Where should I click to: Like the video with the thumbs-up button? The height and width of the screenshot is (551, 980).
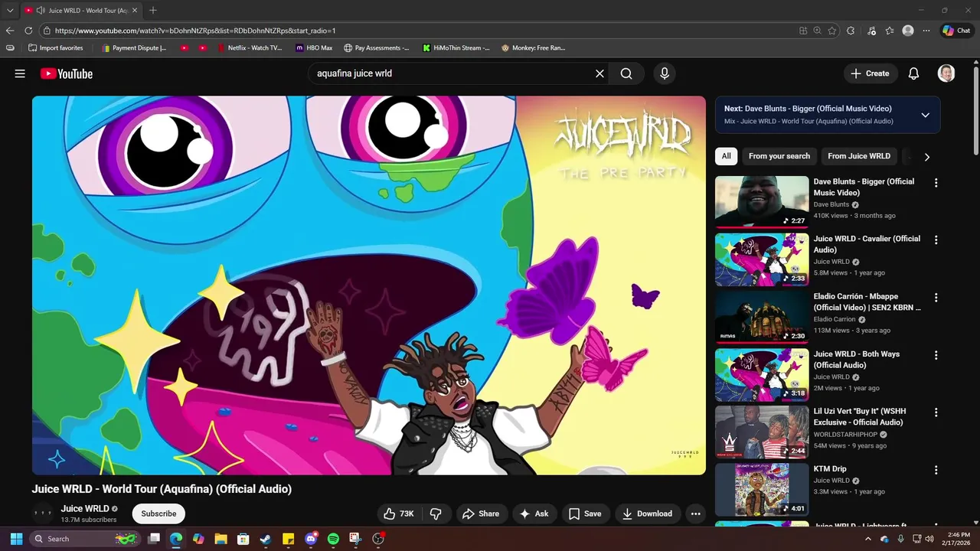(400, 514)
